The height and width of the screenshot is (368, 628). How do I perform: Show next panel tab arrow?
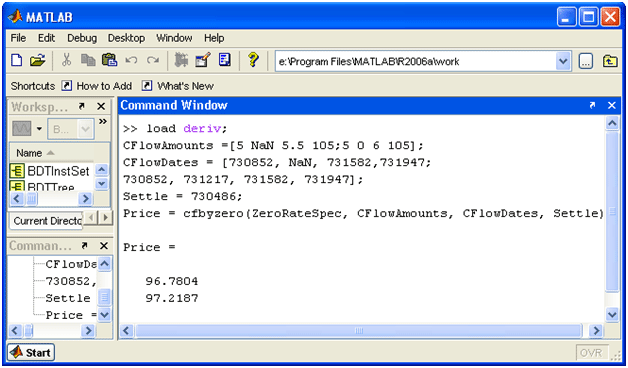106,217
